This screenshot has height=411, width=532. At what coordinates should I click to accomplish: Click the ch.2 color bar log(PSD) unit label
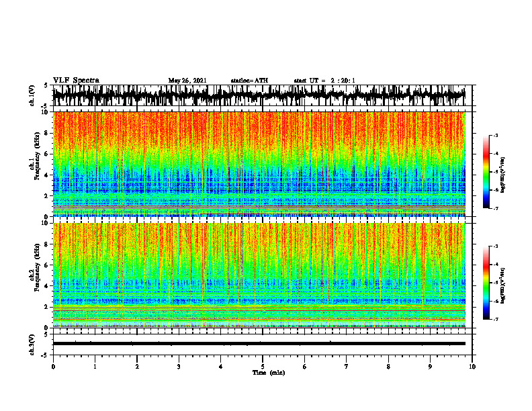click(x=504, y=286)
